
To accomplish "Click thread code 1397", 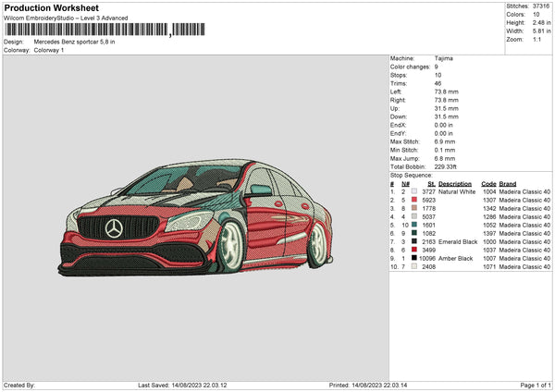I will tap(489, 234).
